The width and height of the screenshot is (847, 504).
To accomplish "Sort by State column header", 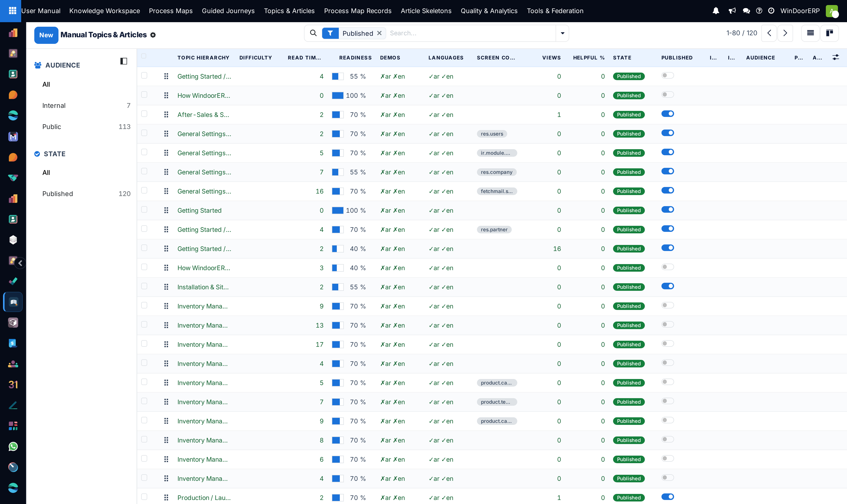I will 622,58.
